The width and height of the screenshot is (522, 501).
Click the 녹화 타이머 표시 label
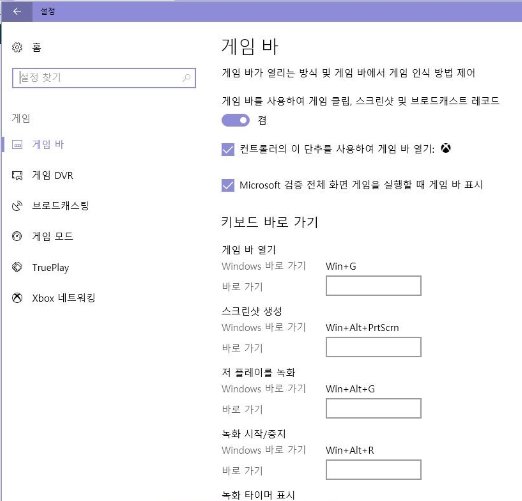(x=258, y=495)
